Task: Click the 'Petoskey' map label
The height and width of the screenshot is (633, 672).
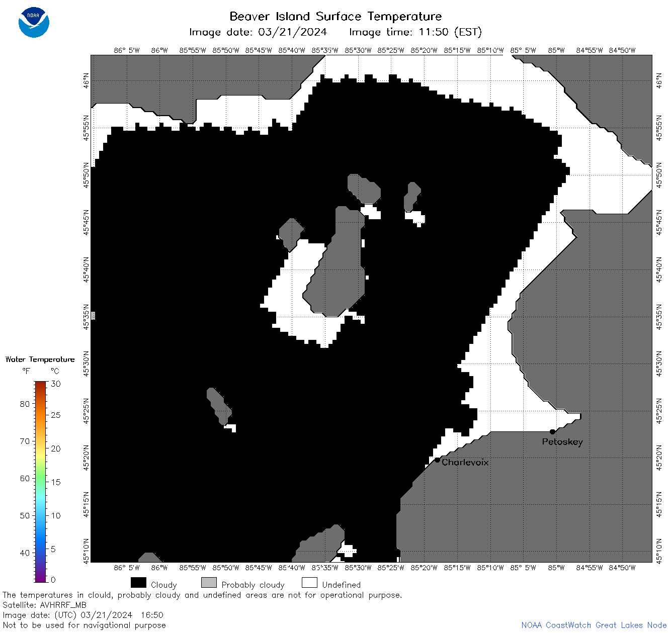Action: [x=562, y=442]
